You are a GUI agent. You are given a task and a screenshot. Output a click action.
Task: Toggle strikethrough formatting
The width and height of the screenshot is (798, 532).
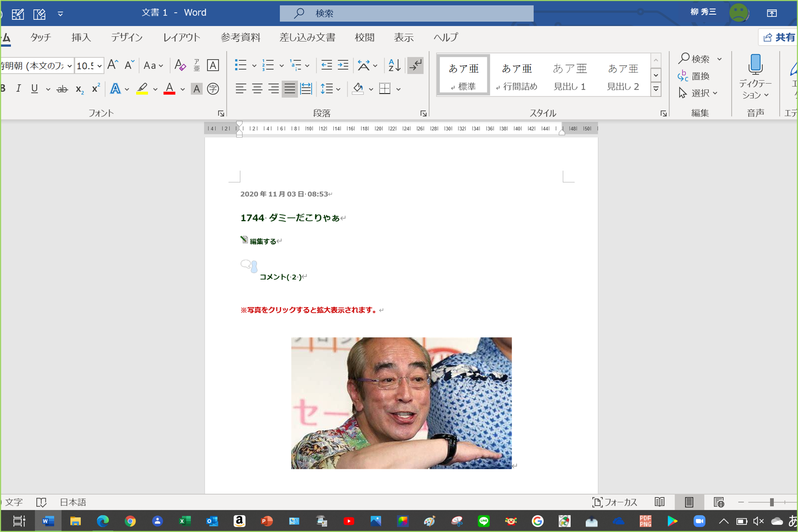(62, 89)
